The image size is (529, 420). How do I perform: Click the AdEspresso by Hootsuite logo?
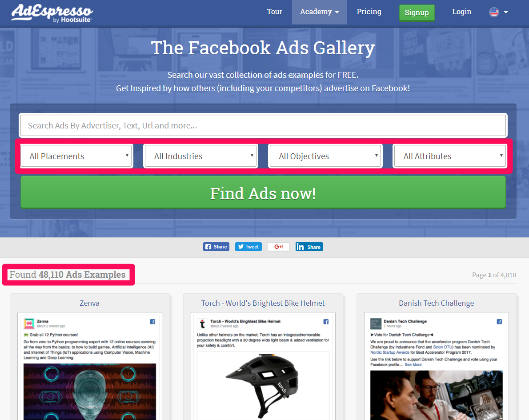pyautogui.click(x=52, y=13)
